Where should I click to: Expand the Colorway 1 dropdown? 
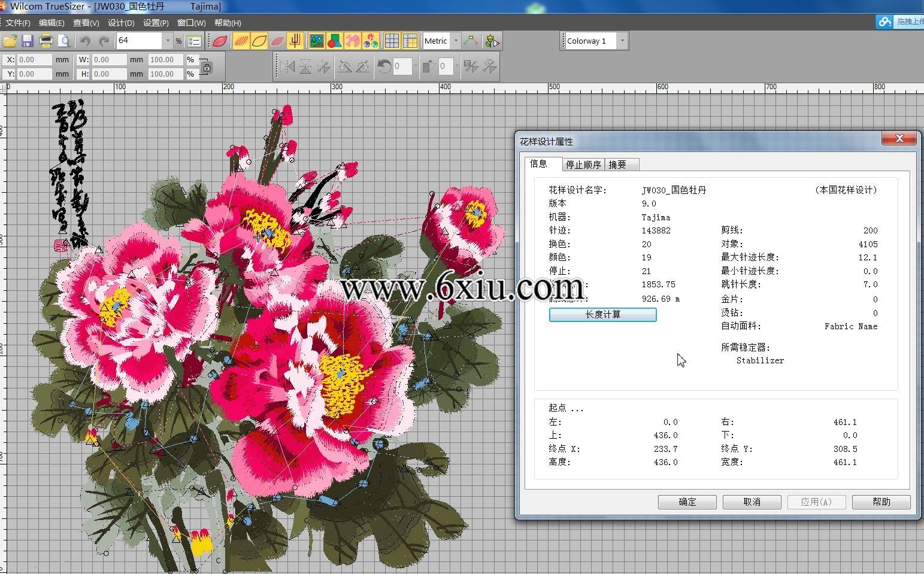622,41
